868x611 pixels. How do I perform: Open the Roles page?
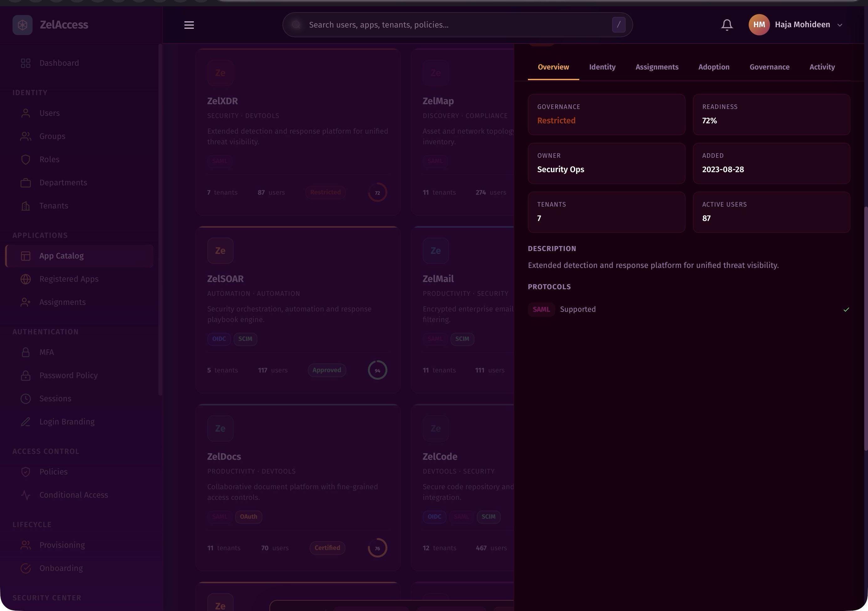(x=49, y=159)
